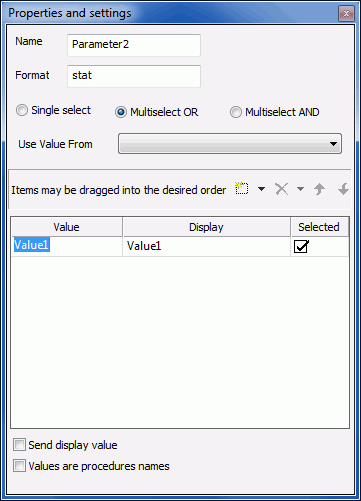Click the Name field containing Parameter2
The height and width of the screenshot is (501, 361).
pos(134,45)
